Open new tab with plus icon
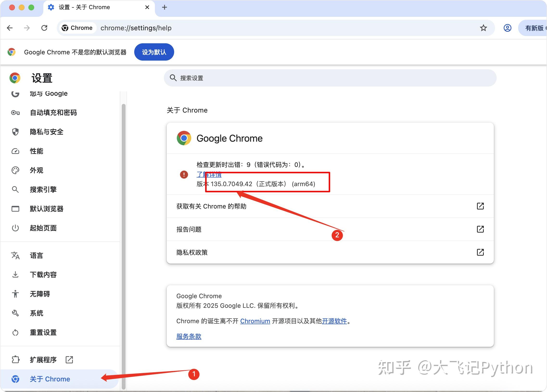The image size is (547, 392). pyautogui.click(x=164, y=7)
